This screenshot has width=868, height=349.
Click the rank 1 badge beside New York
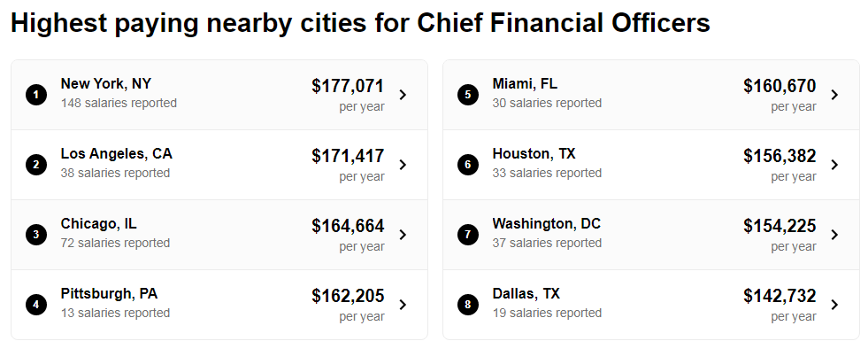[x=36, y=95]
